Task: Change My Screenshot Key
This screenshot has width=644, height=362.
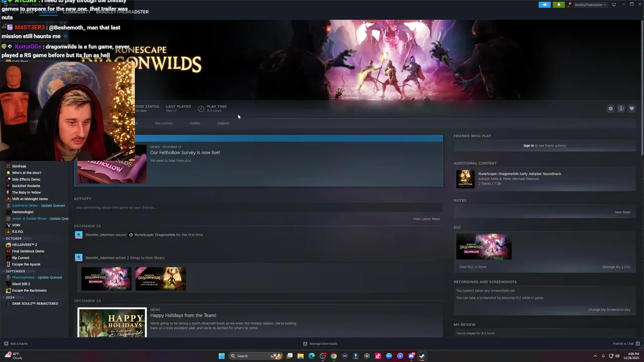Action: pos(609,310)
